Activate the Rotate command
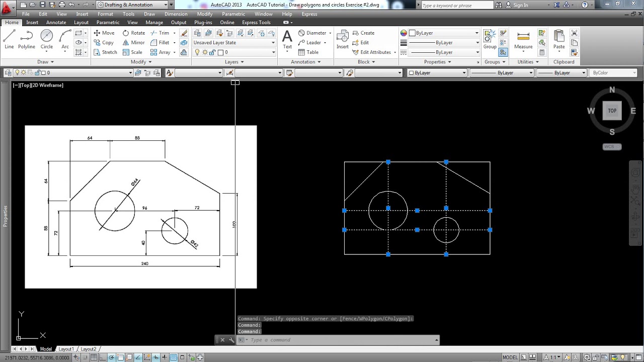Image resolution: width=644 pixels, height=362 pixels. 134,33
